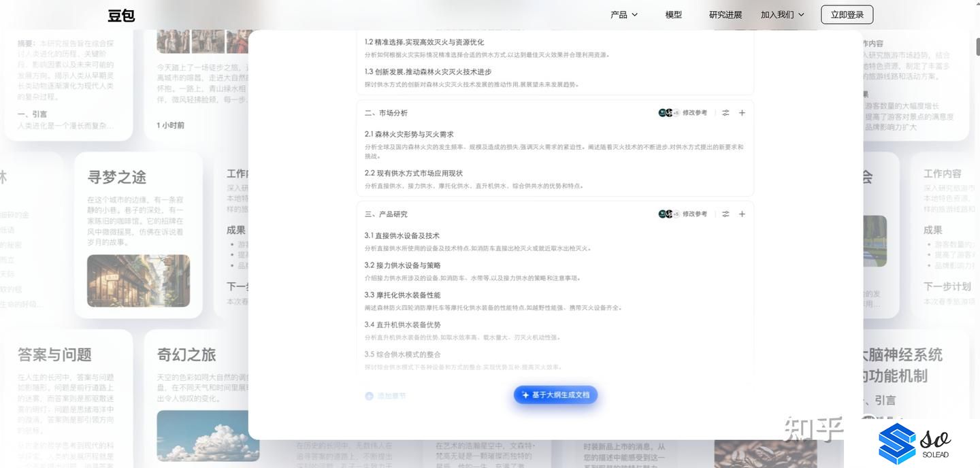Click heading 1.3 创新发展,推动森林火灾灭火技术进步
980x468 pixels.
click(427, 72)
